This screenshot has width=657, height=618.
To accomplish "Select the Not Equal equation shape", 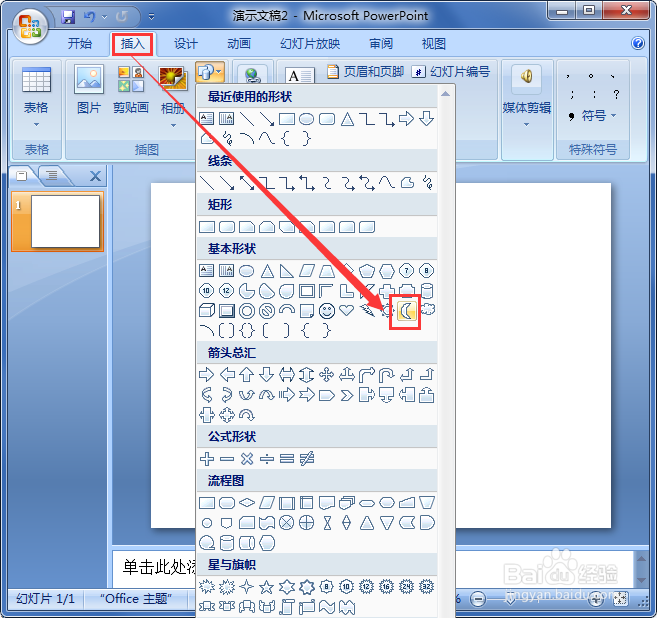I will [x=307, y=459].
